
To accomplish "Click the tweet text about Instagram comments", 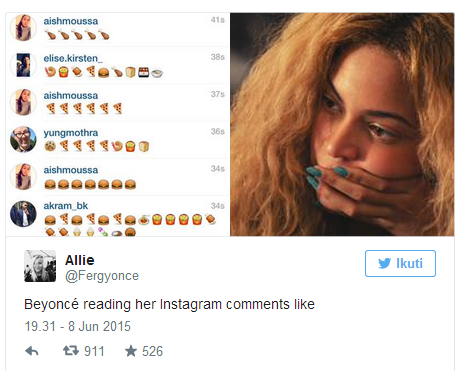I will point(169,304).
